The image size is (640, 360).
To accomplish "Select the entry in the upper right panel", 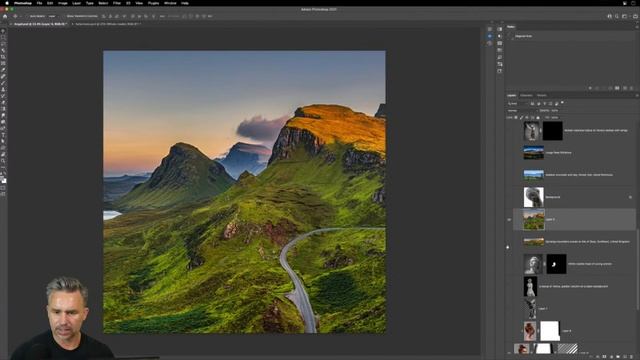I will 571,36.
